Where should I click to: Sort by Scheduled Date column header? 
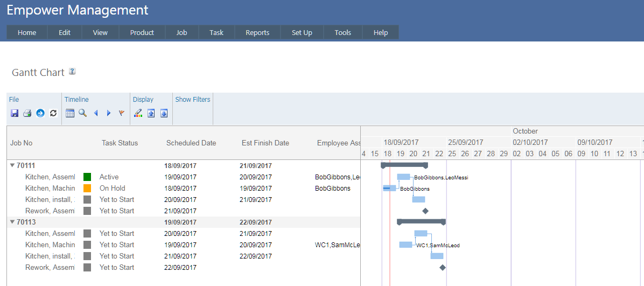191,143
